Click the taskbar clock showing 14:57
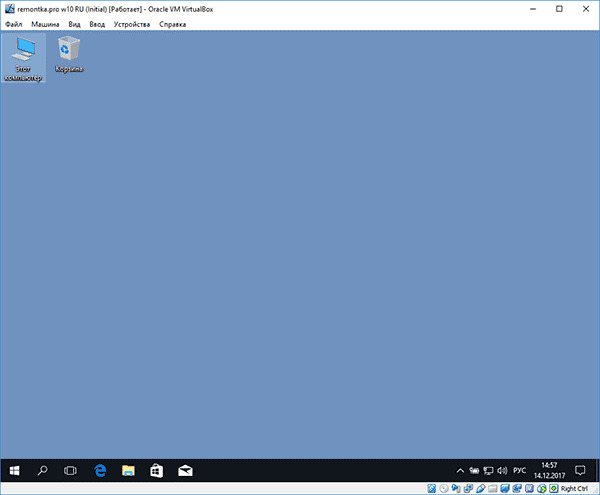This screenshot has height=495, width=600. tap(550, 469)
